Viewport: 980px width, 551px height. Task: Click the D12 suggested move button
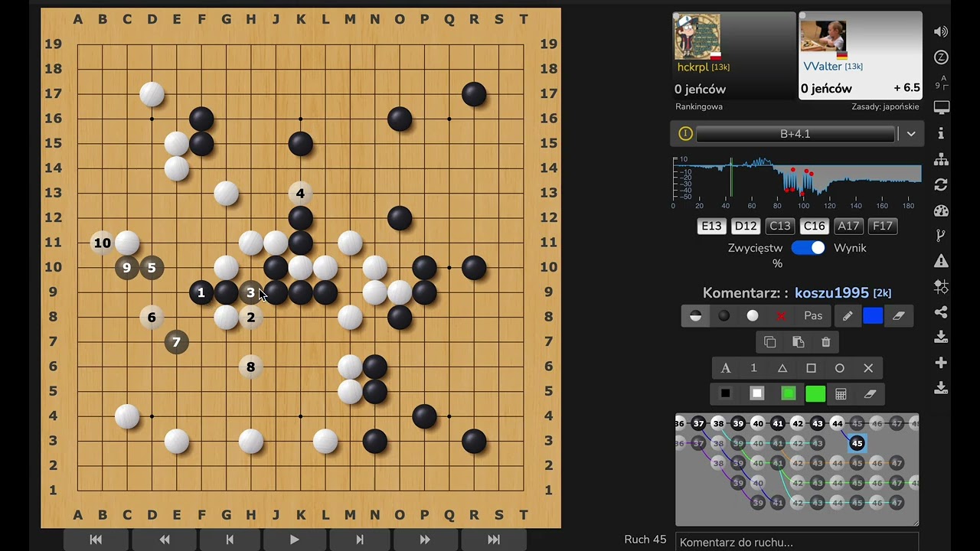pos(746,226)
